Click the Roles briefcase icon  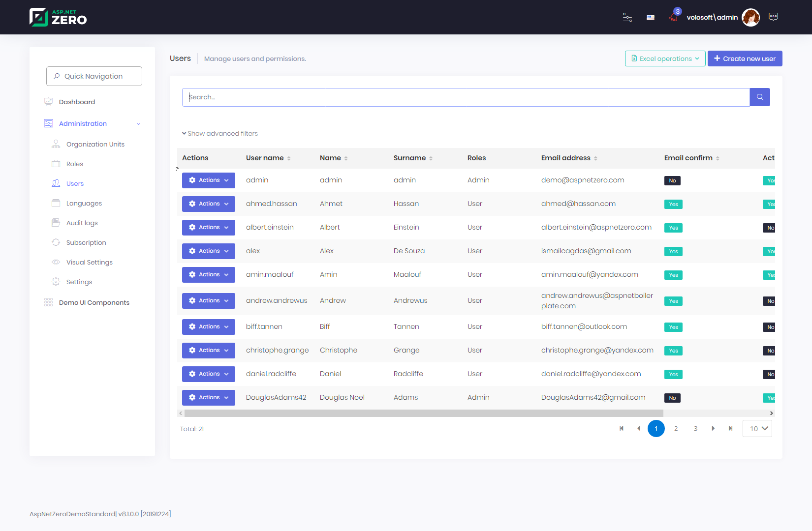click(56, 164)
